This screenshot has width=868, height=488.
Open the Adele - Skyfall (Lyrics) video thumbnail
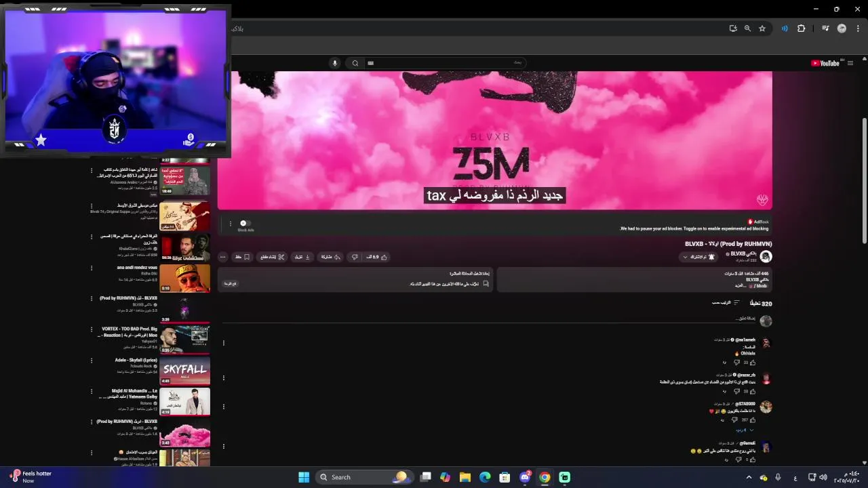pos(184,371)
